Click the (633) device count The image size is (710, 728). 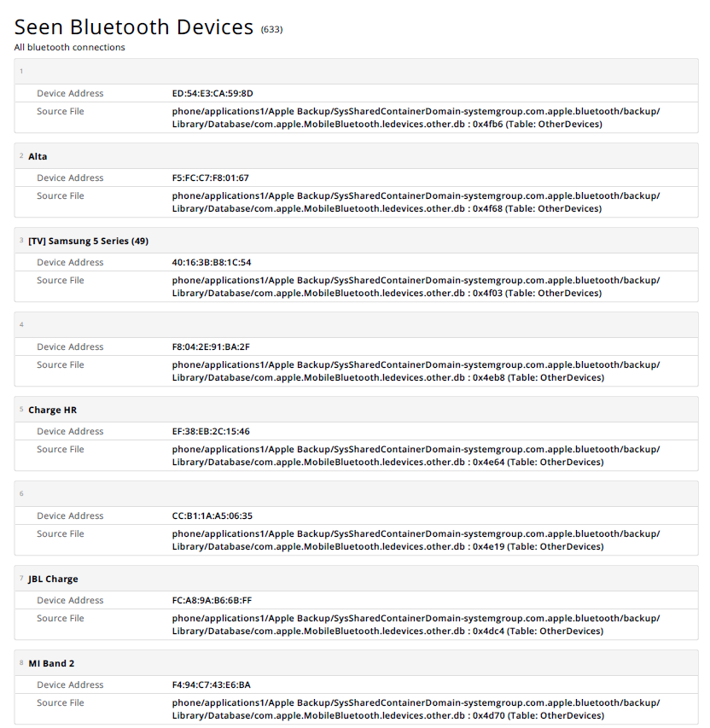click(271, 30)
